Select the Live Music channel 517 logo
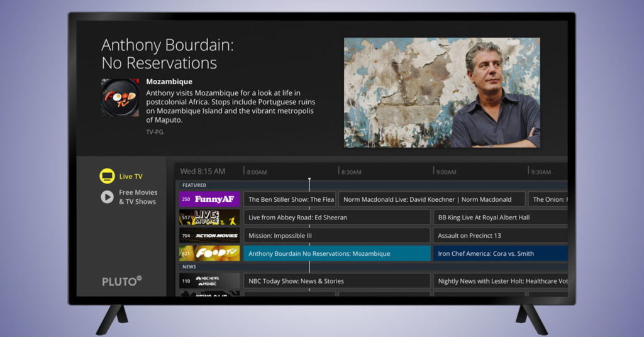Image resolution: width=644 pixels, height=337 pixels. coord(209,218)
